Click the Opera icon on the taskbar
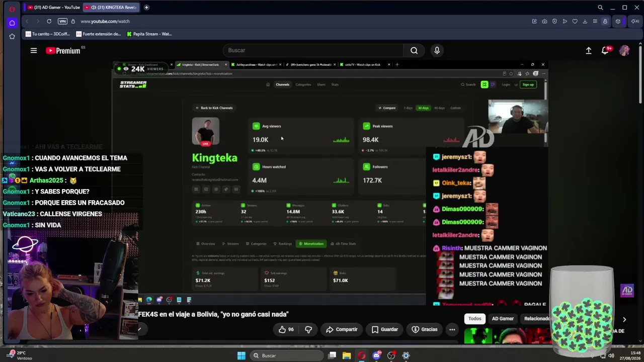This screenshot has width=644, height=362. 361,356
